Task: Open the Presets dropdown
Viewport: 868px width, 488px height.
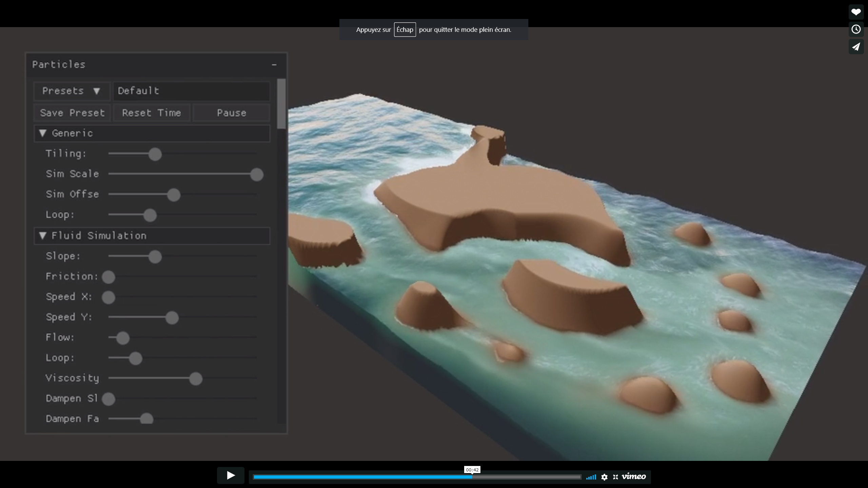Action: (72, 91)
